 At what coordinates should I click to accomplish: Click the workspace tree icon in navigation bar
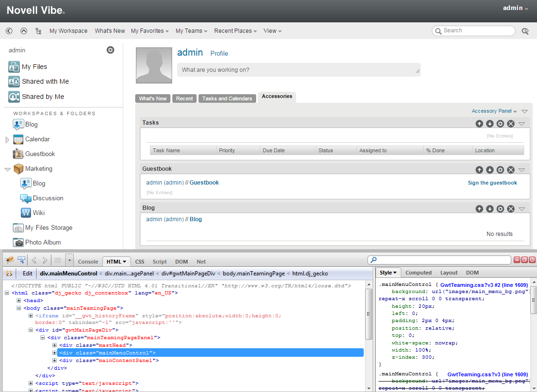tap(38, 31)
